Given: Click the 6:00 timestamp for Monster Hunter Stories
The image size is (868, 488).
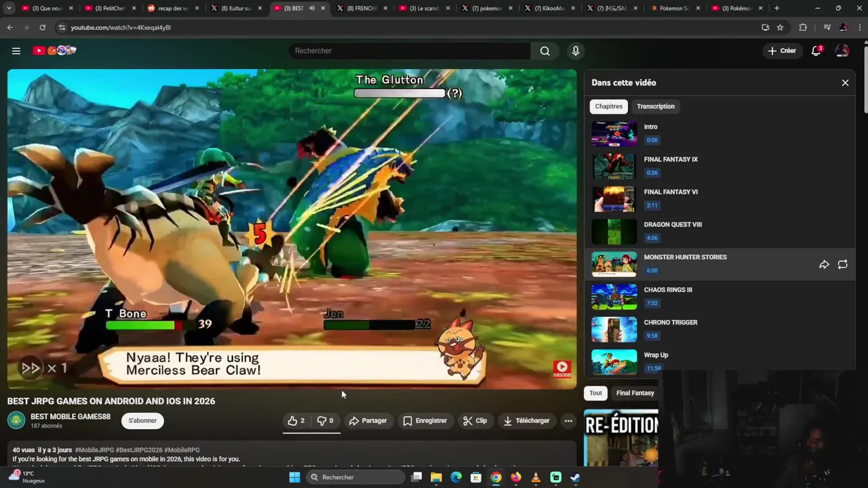Looking at the screenshot, I should coord(652,270).
